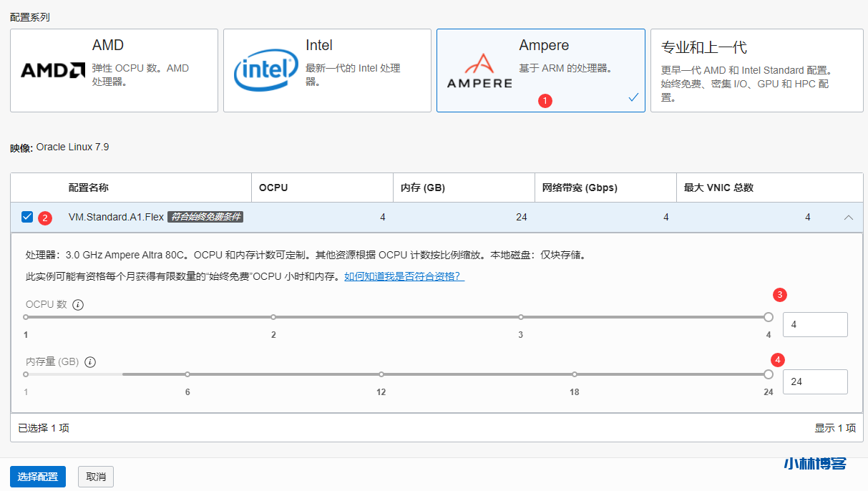Click the Intel logo icon
868x491 pixels.
(x=265, y=70)
